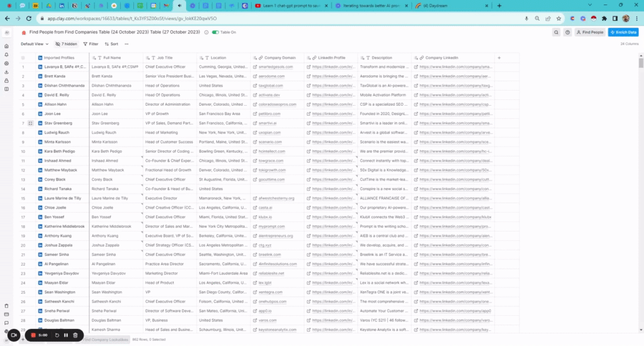Delete the recording with trash icon
The width and height of the screenshot is (644, 346).
(x=75, y=335)
